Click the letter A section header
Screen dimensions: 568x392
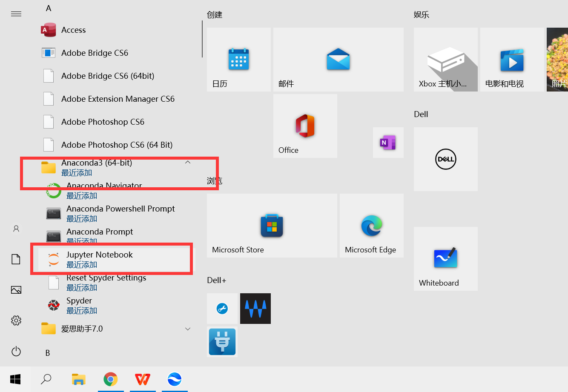tap(49, 8)
